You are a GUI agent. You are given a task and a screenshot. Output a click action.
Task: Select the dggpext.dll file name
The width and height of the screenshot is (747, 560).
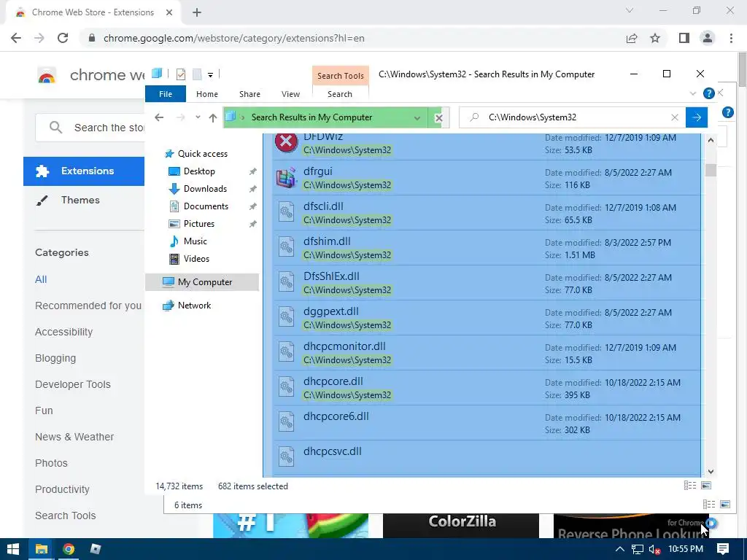point(330,311)
